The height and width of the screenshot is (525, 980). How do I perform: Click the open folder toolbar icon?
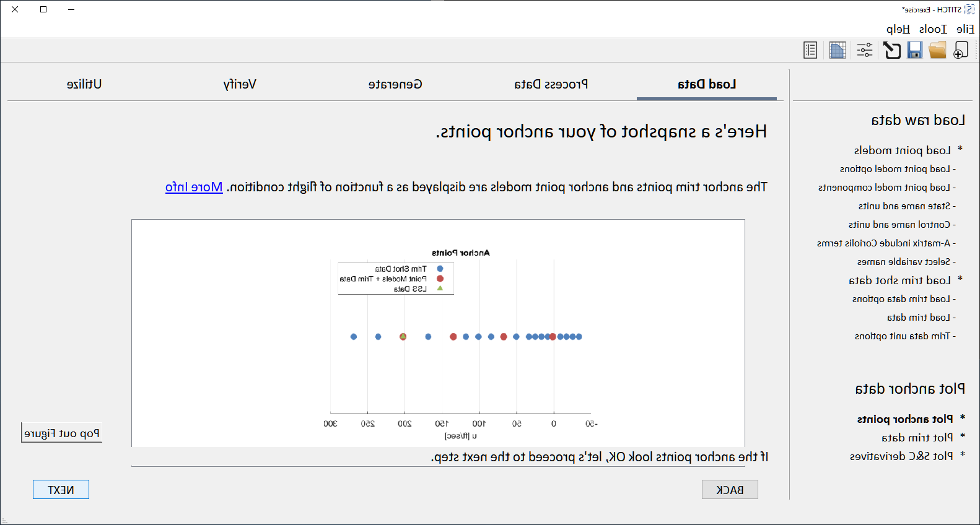[937, 50]
